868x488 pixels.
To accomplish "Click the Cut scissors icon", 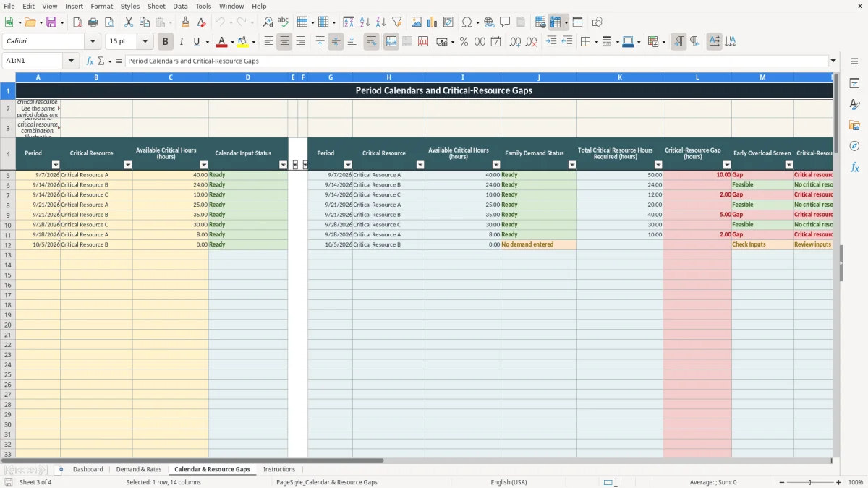I will [x=129, y=22].
